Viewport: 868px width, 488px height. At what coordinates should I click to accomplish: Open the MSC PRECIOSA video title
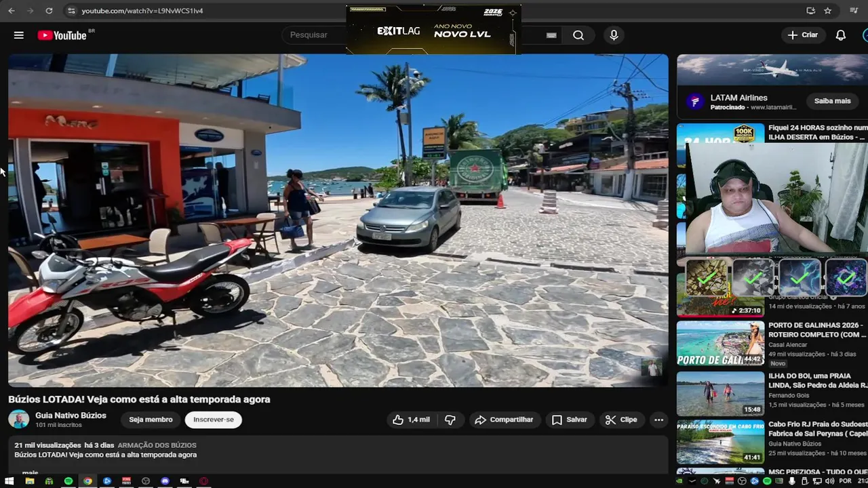(x=818, y=472)
